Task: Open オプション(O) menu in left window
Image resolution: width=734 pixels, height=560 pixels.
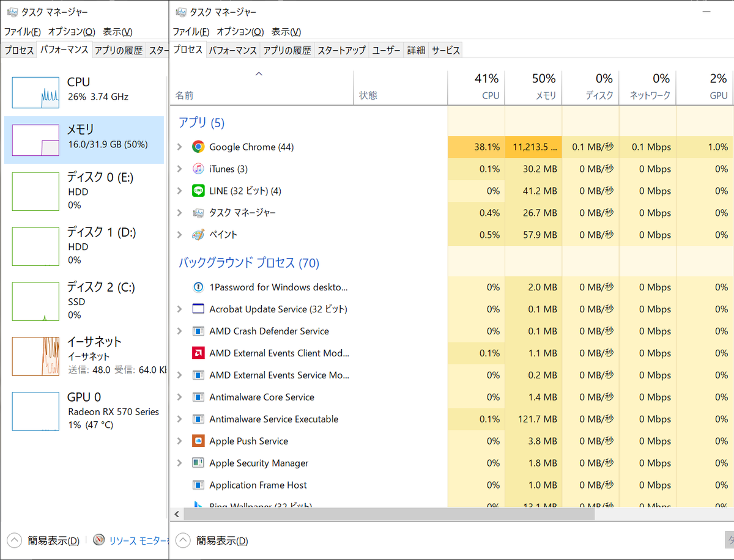Action: click(72, 32)
